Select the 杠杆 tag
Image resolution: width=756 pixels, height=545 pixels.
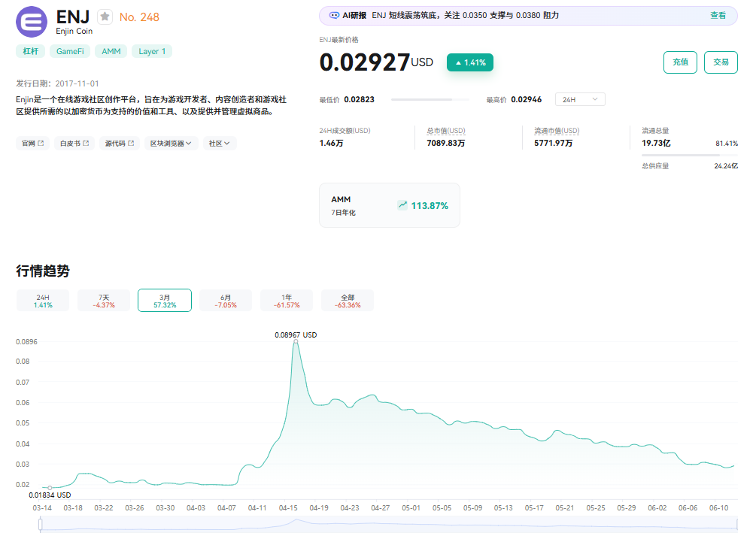coord(30,51)
